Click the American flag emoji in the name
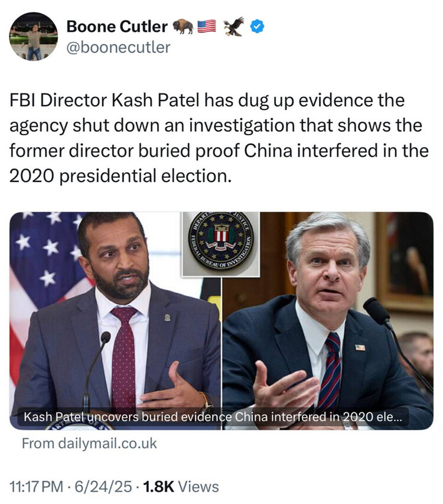Image resolution: width=443 pixels, height=504 pixels. click(x=207, y=27)
